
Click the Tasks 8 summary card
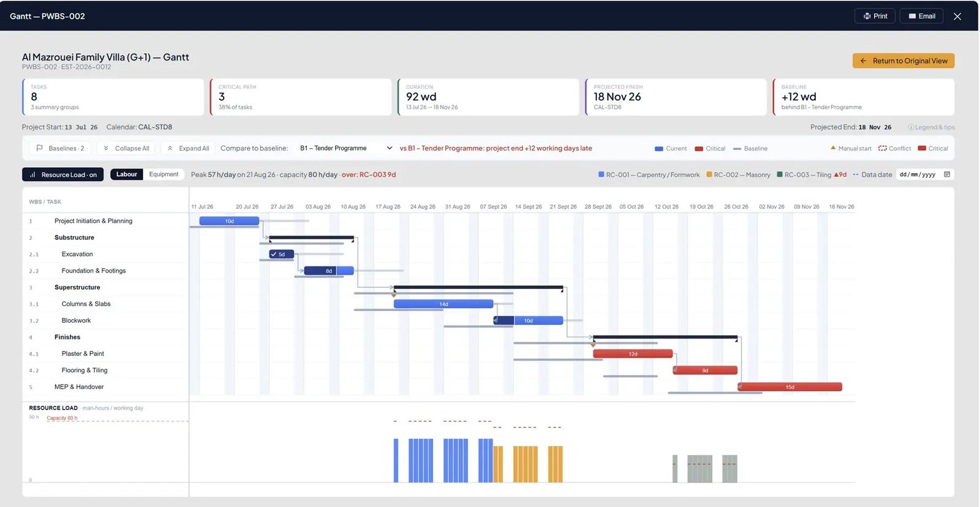113,97
